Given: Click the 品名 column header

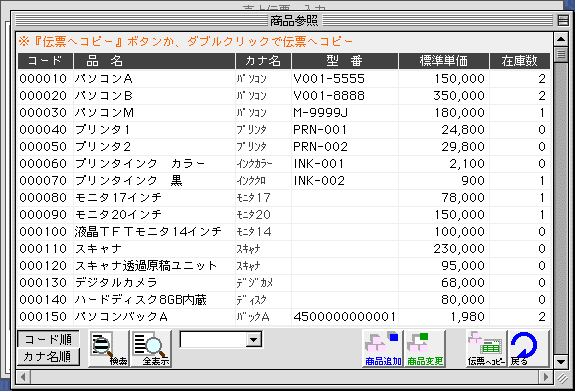Looking at the screenshot, I should pos(154,61).
